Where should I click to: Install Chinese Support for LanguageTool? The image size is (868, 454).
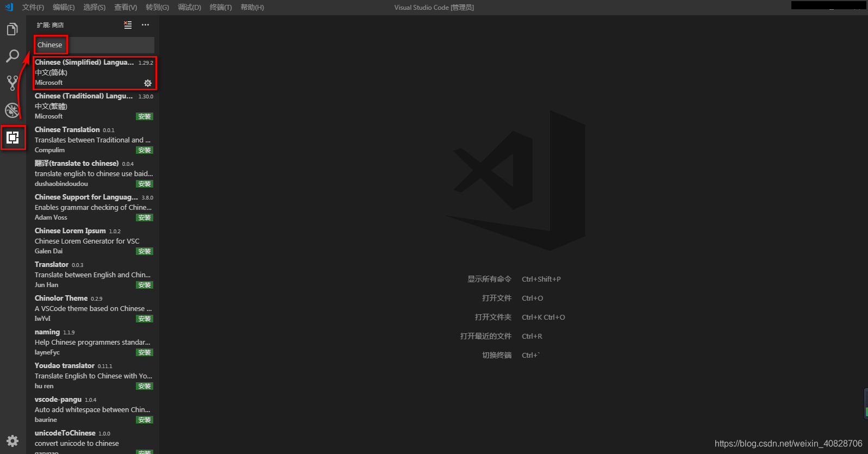[145, 217]
